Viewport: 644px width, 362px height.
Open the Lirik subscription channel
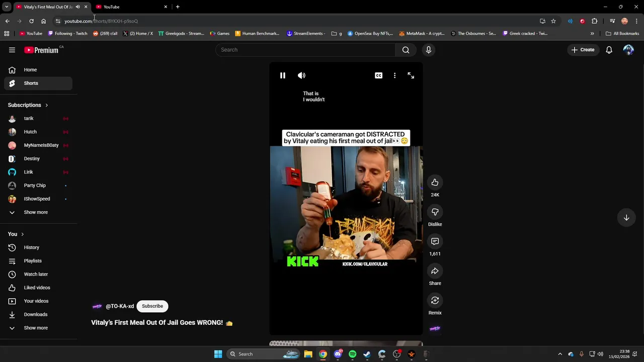tap(38, 172)
